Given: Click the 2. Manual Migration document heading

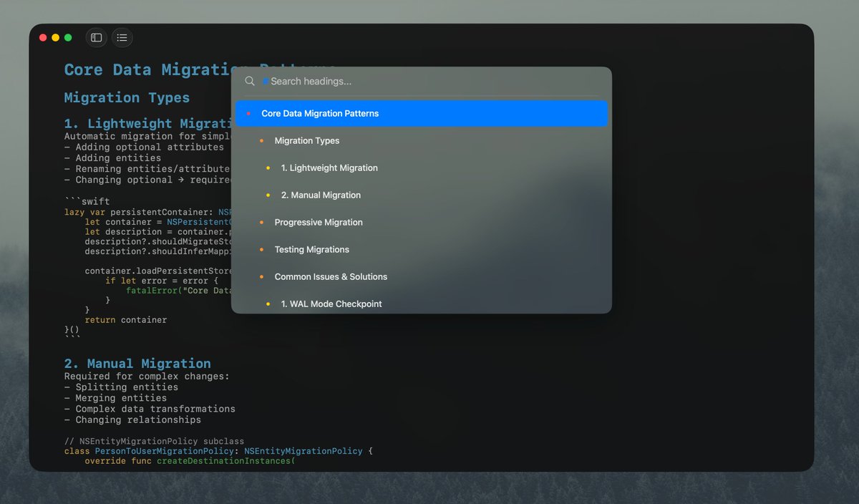Looking at the screenshot, I should pos(137,364).
